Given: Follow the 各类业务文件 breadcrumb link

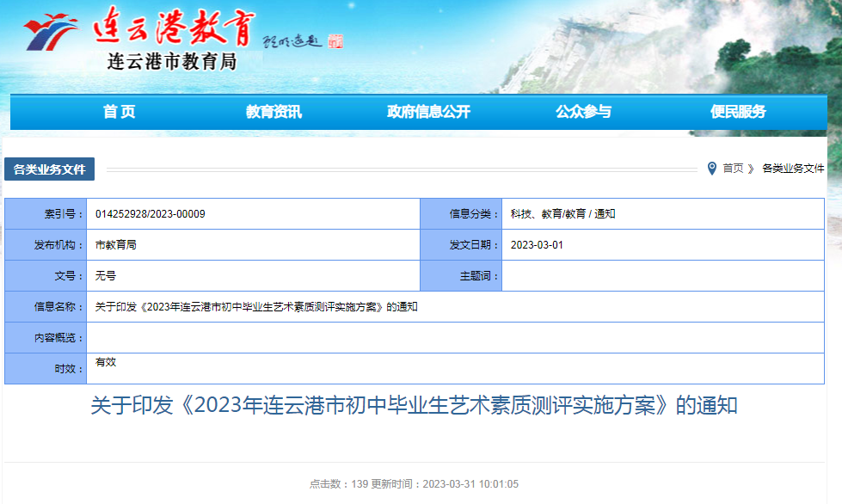Looking at the screenshot, I should 793,169.
